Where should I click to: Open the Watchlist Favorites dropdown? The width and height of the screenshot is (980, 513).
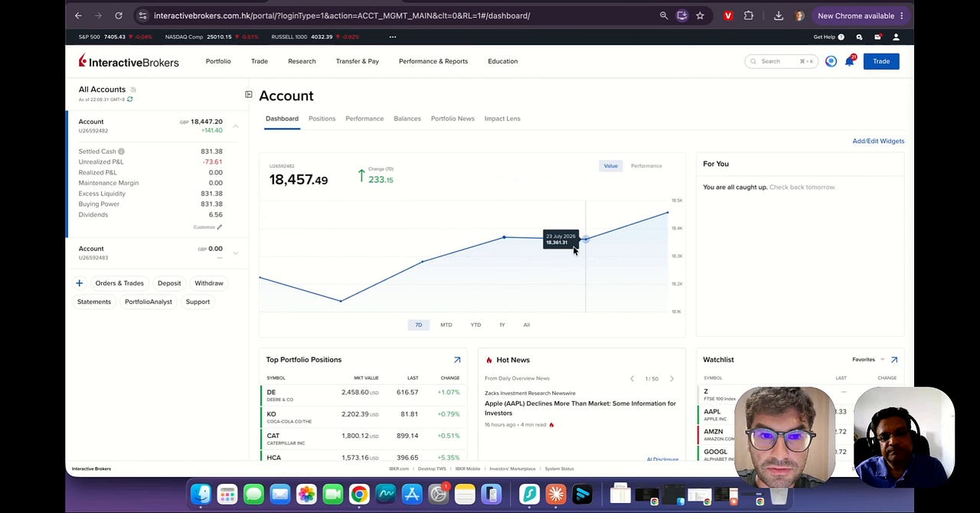[868, 360]
